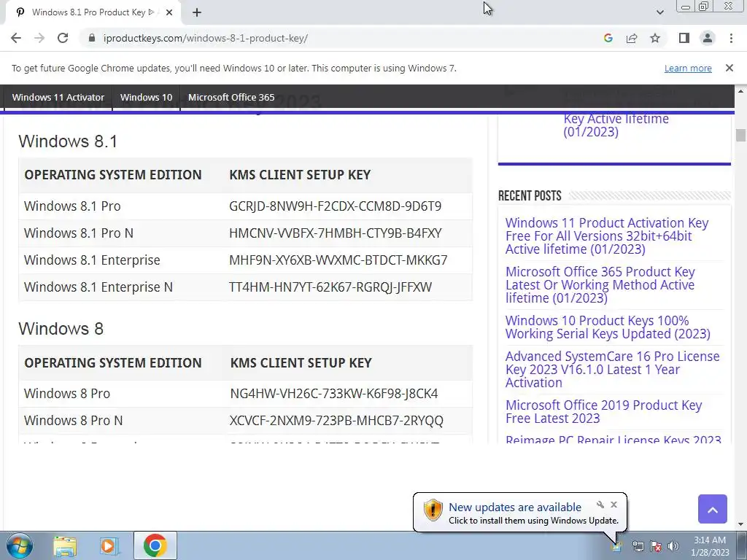The image size is (747, 560).
Task: Go back to the previous page
Action: pos(16,38)
